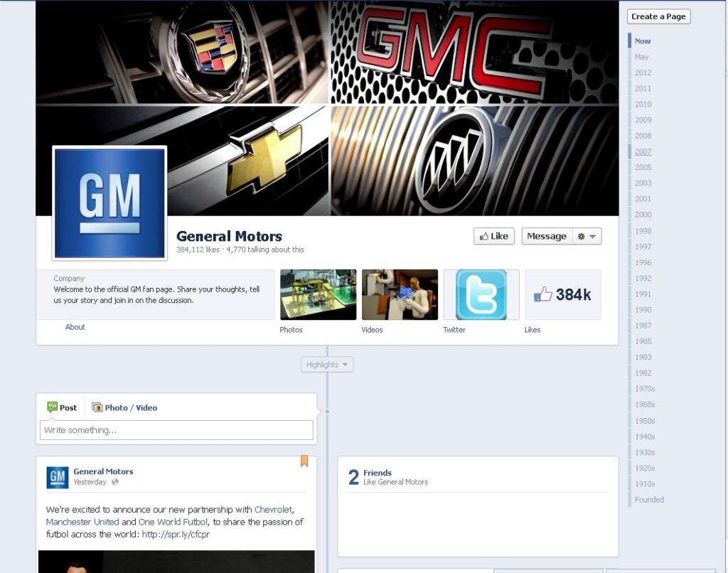Click the Photos label link
The height and width of the screenshot is (573, 728).
pyautogui.click(x=291, y=330)
